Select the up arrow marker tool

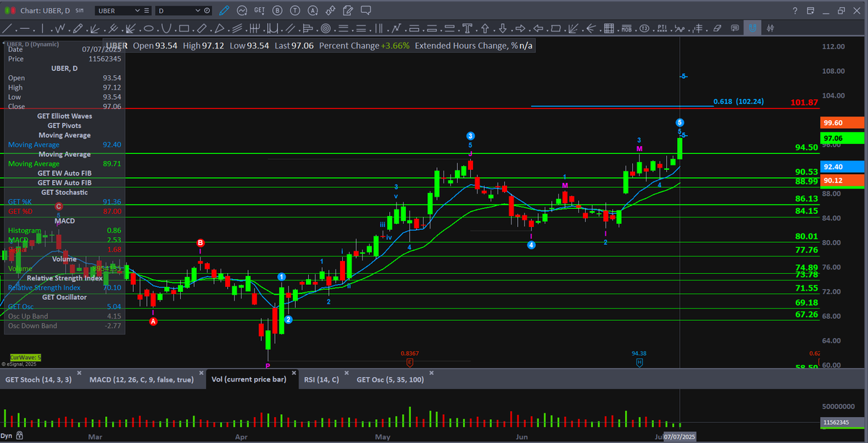pyautogui.click(x=485, y=28)
